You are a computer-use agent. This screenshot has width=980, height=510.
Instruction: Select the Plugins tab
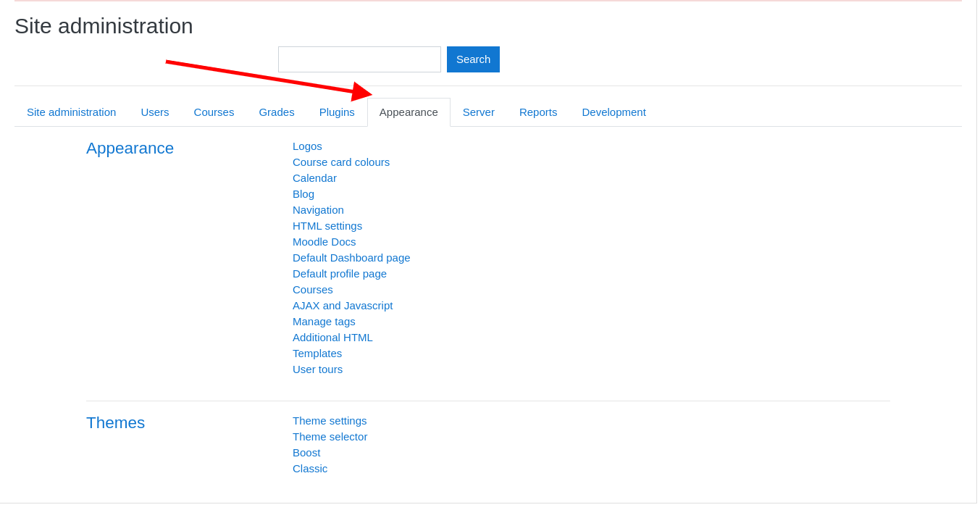tap(336, 112)
